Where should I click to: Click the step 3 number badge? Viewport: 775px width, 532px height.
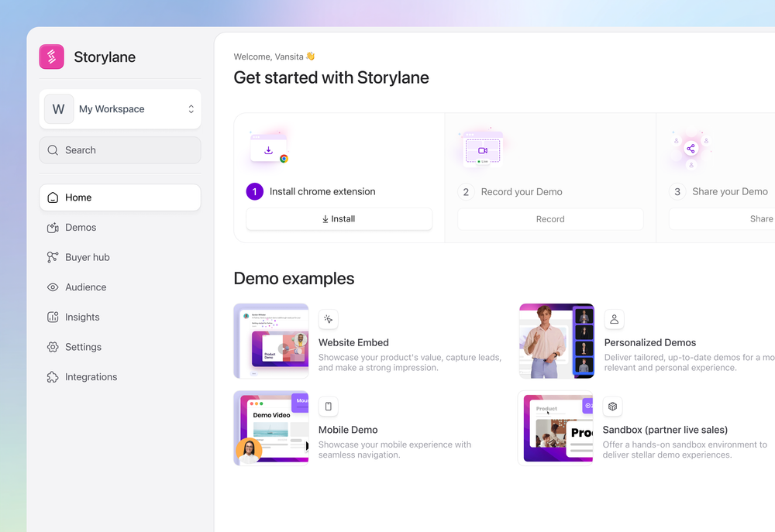coord(677,191)
